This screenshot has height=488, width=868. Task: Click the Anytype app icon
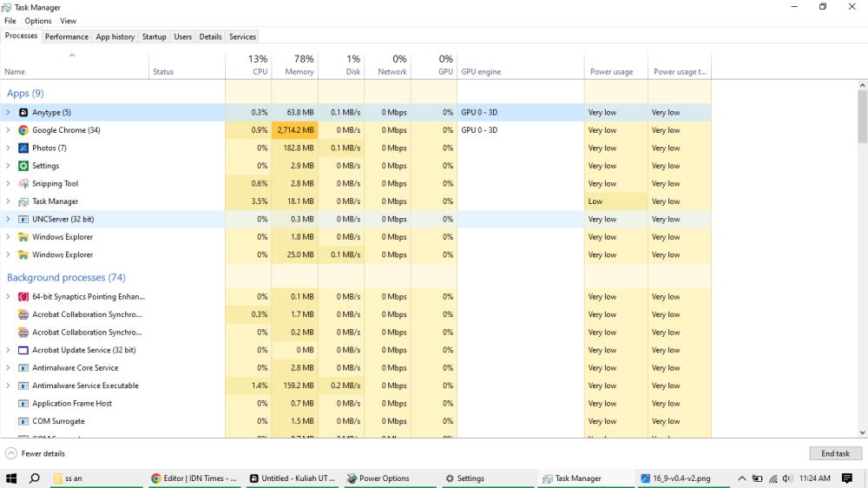pos(23,112)
